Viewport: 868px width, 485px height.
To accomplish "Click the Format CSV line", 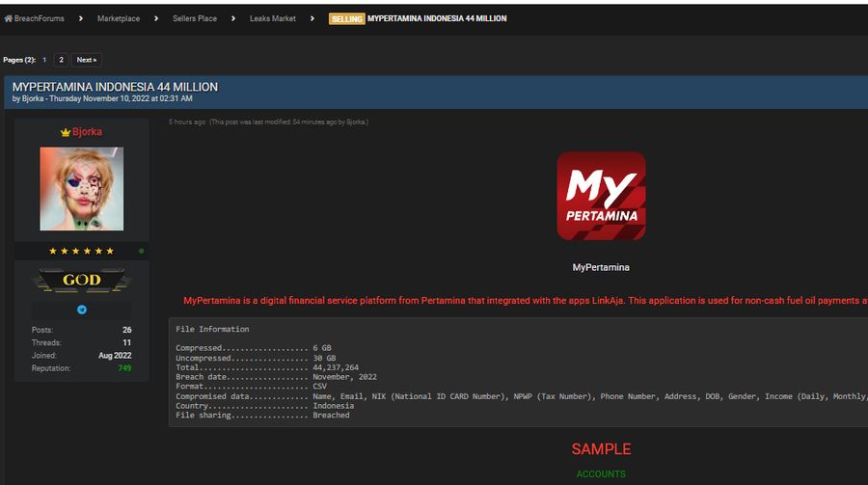I will [252, 387].
